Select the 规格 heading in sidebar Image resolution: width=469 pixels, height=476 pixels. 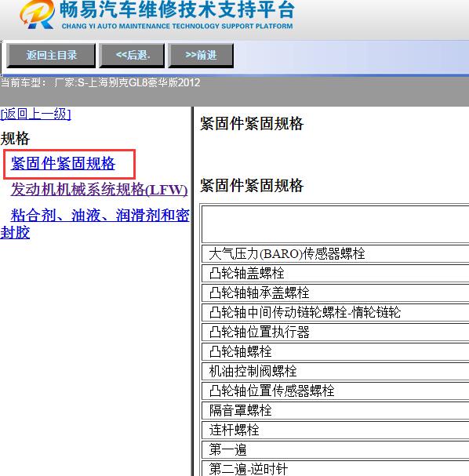click(x=15, y=139)
